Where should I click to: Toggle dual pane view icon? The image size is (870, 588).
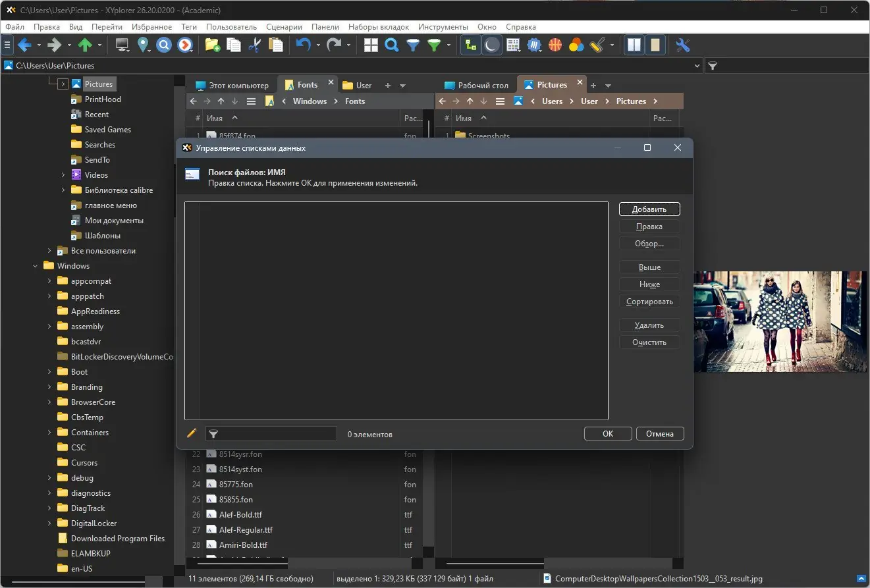pyautogui.click(x=634, y=45)
